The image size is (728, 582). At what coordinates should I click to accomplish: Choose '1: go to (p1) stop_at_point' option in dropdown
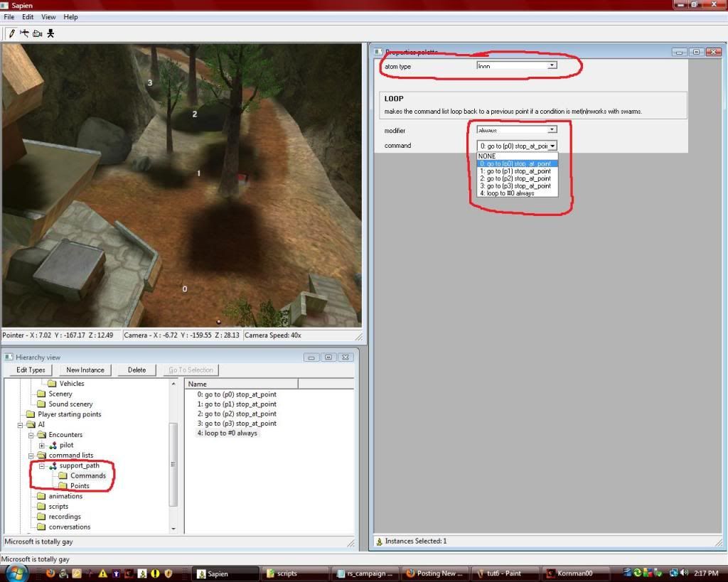click(x=518, y=171)
